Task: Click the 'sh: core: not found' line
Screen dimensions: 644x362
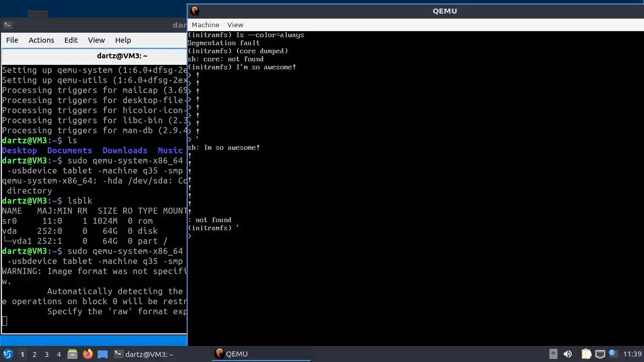Action: click(225, 59)
